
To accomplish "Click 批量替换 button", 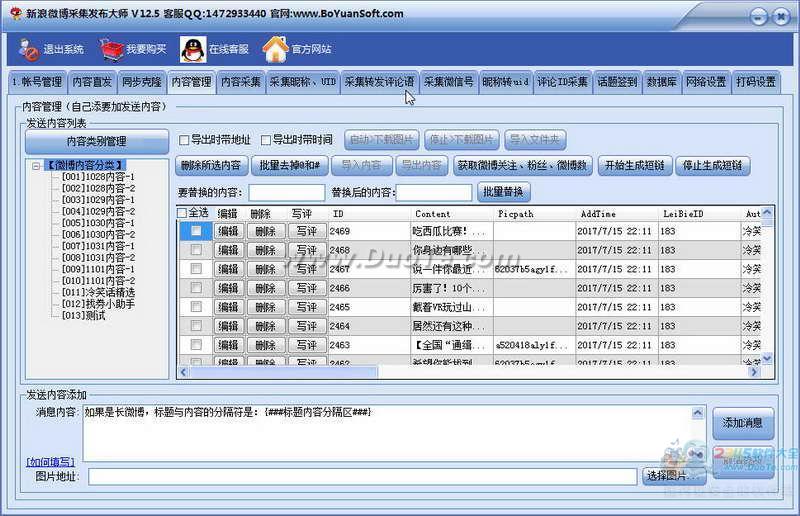I will coord(503,192).
